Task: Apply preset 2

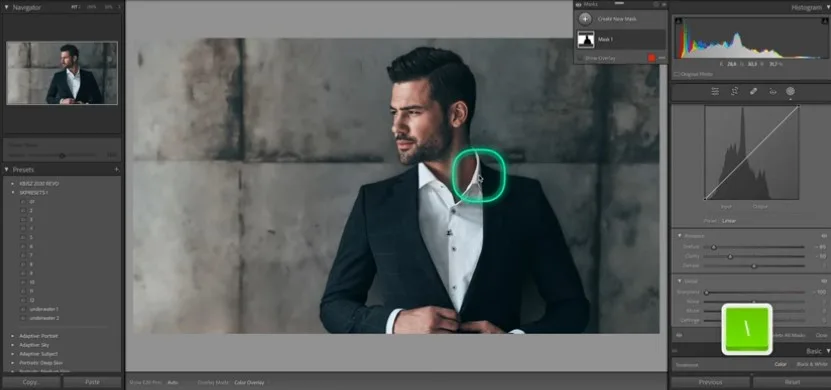Action: tap(31, 211)
